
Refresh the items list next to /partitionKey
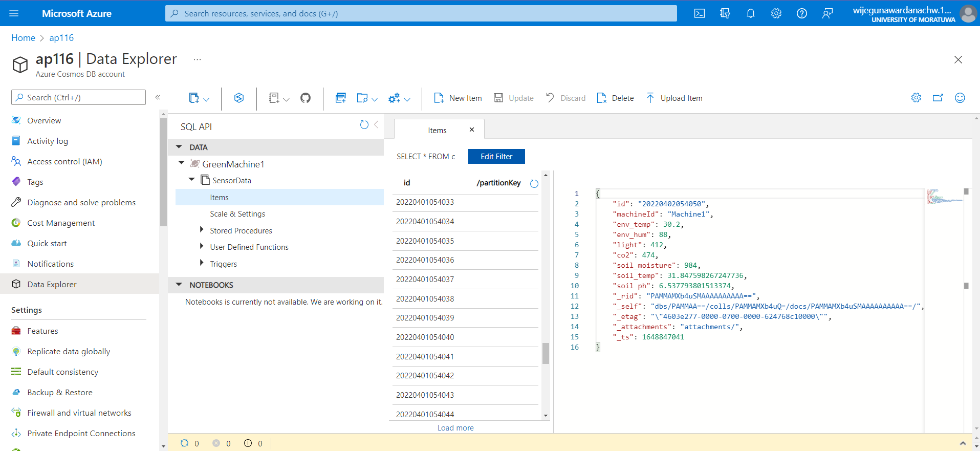pyautogui.click(x=534, y=183)
